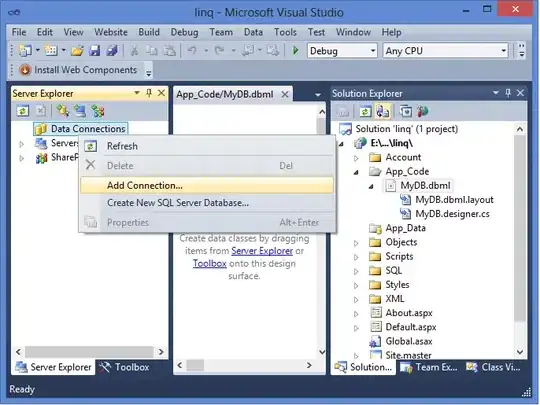Viewport: 540px width, 405px height.
Task: Click Add New Item toolbar icon
Action: pyautogui.click(x=51, y=51)
